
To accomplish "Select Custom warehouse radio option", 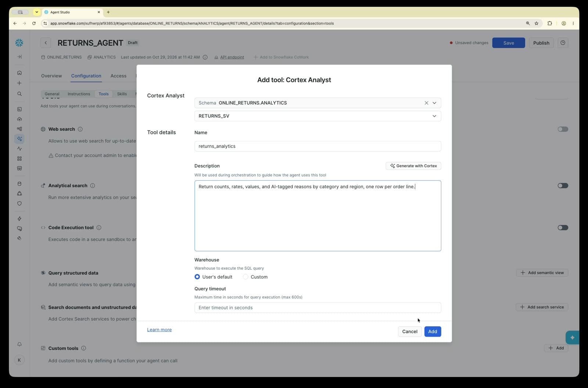I will tap(245, 277).
